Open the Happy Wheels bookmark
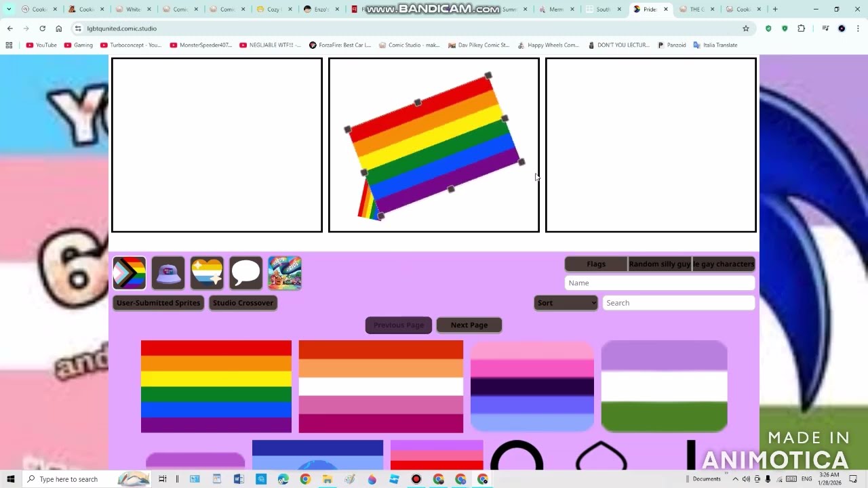Viewport: 868px width, 488px height. point(548,45)
